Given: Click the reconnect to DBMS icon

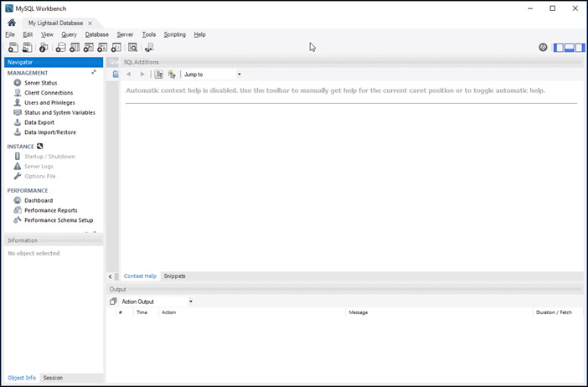Looking at the screenshot, I should [149, 48].
